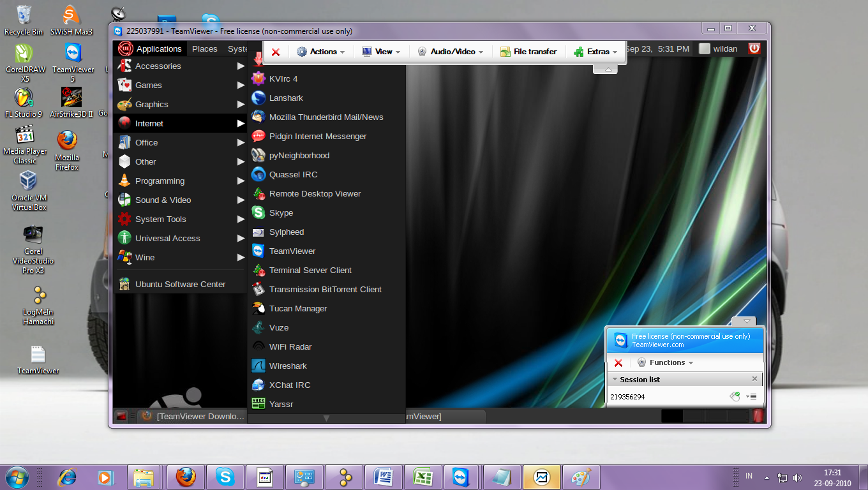This screenshot has height=490, width=868.
Task: Open the Trash in Ubuntu's bottom panel
Action: pyautogui.click(x=758, y=416)
